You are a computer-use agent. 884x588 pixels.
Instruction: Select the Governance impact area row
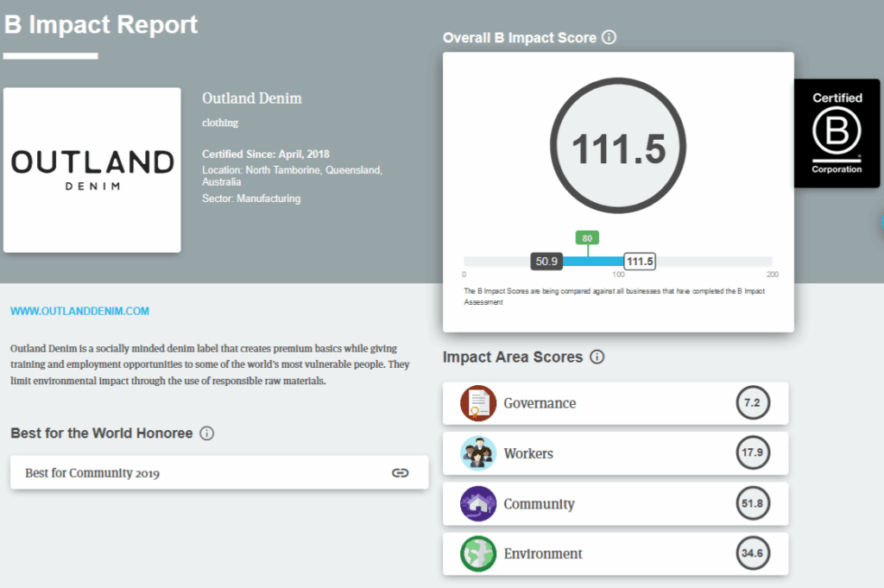[616, 403]
